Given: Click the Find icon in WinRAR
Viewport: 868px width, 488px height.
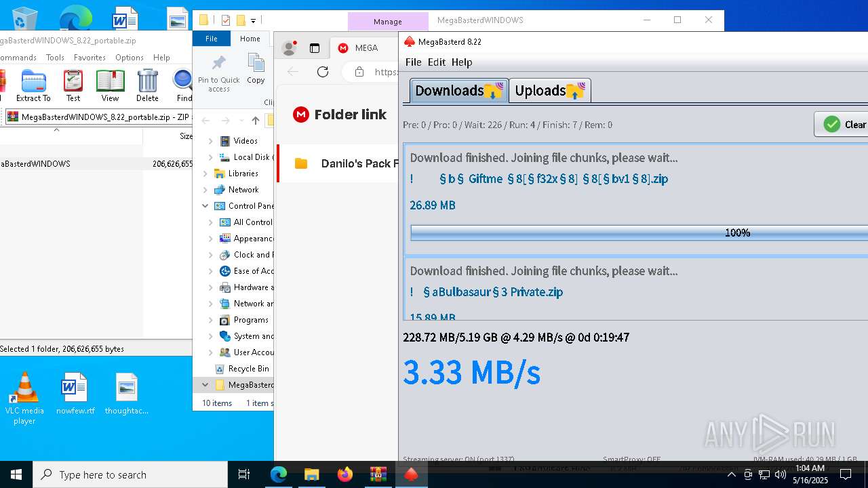Looking at the screenshot, I should (182, 85).
